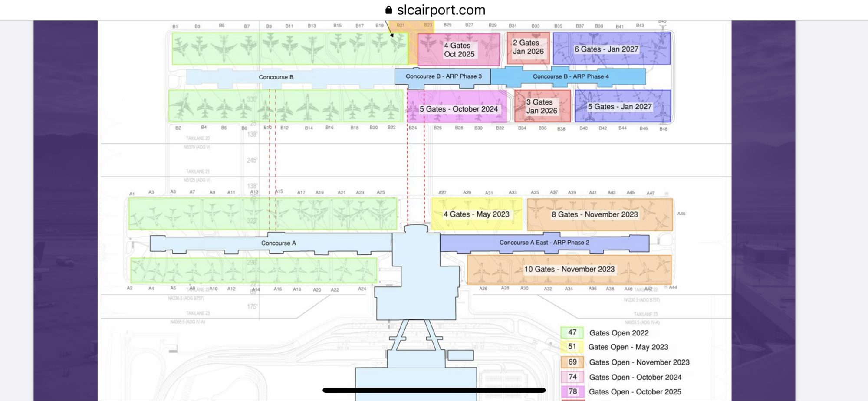Open the slcairport.com address bar
The height and width of the screenshot is (401, 868).
[441, 10]
